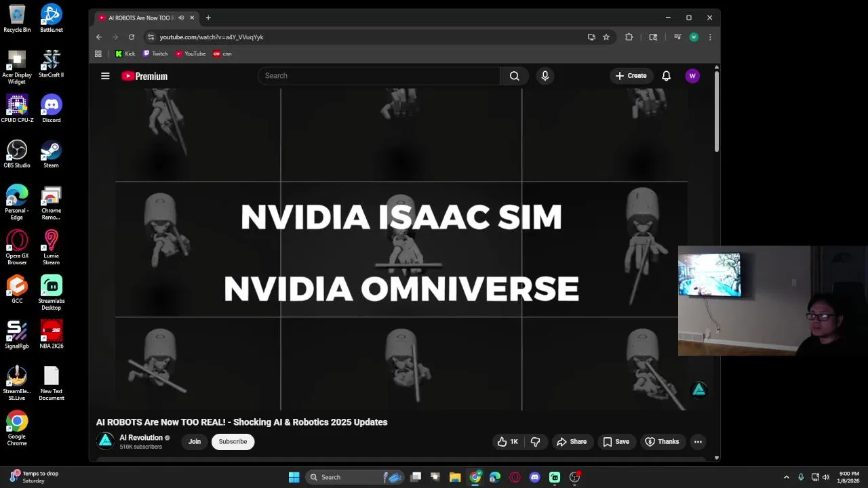Mute the tab via speaker icon
The width and height of the screenshot is (868, 488).
(181, 18)
